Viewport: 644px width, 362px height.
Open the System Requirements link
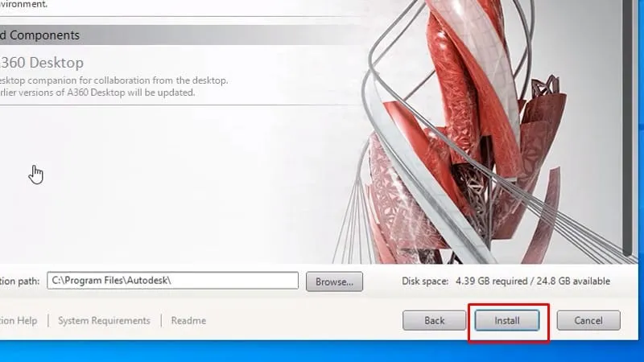(104, 320)
